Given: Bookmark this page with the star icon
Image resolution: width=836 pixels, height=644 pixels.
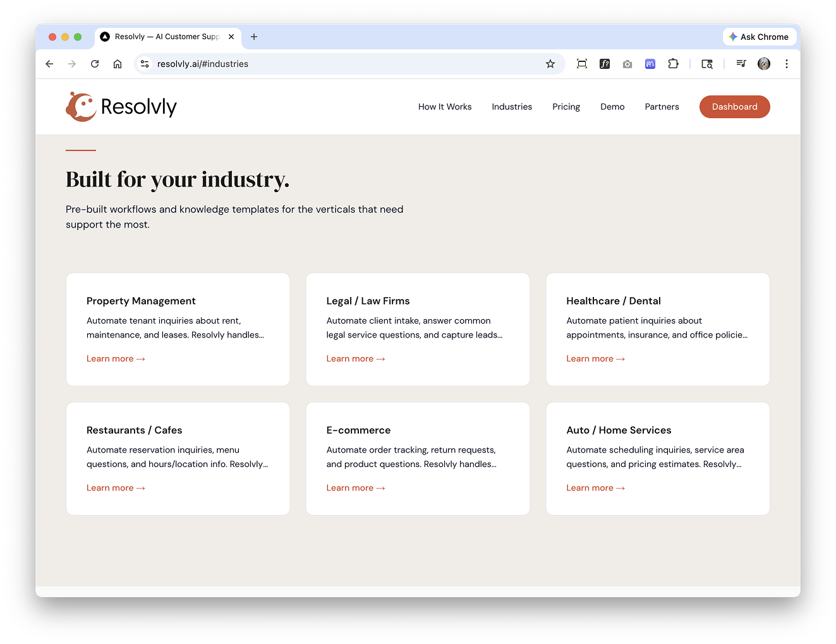Looking at the screenshot, I should click(550, 64).
